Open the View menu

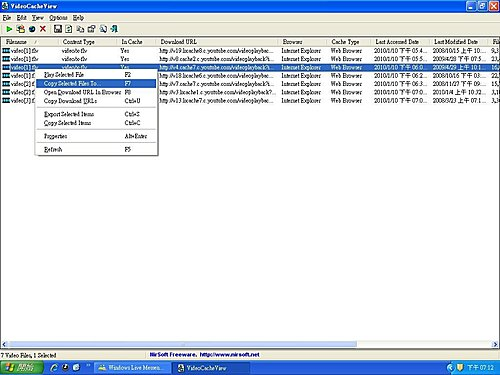pyautogui.click(x=38, y=18)
